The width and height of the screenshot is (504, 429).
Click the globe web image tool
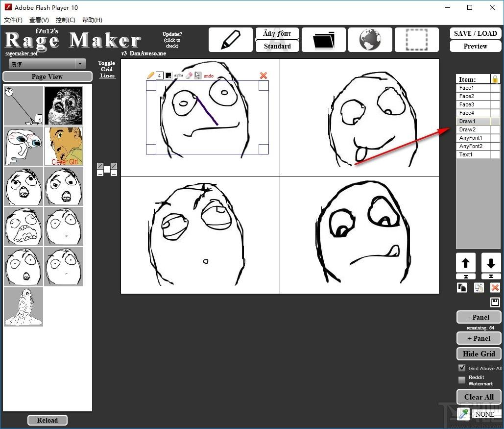click(370, 40)
